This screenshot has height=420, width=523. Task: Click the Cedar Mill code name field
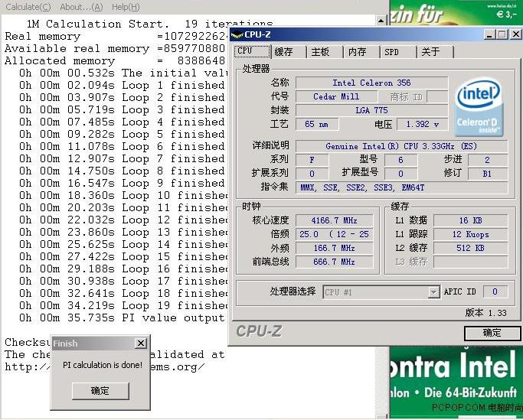(x=336, y=96)
